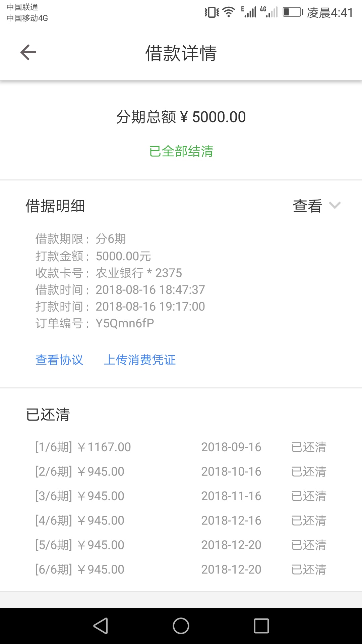Viewport: 362px width, 644px height.
Task: Open the 查看协议 link
Action: pyautogui.click(x=59, y=360)
